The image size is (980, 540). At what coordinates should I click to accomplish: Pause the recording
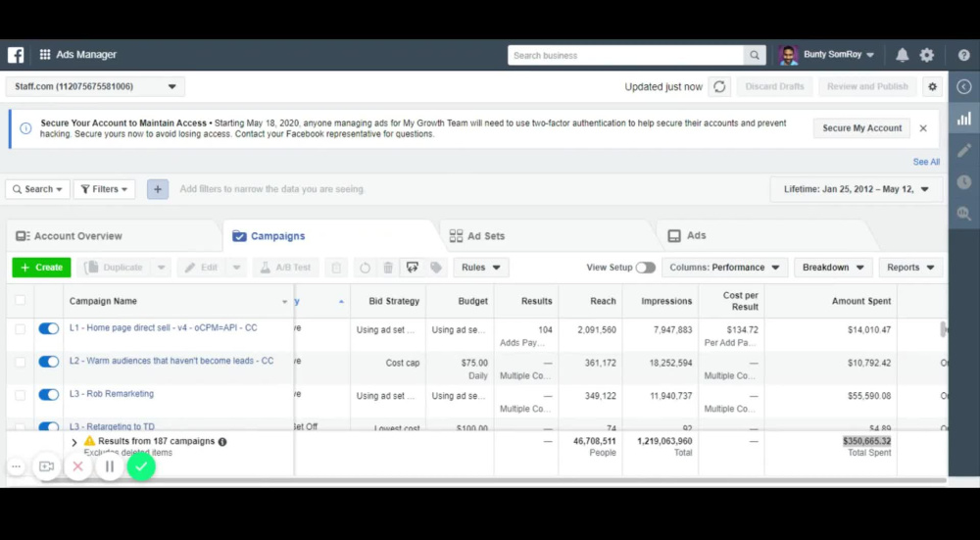[x=110, y=466]
